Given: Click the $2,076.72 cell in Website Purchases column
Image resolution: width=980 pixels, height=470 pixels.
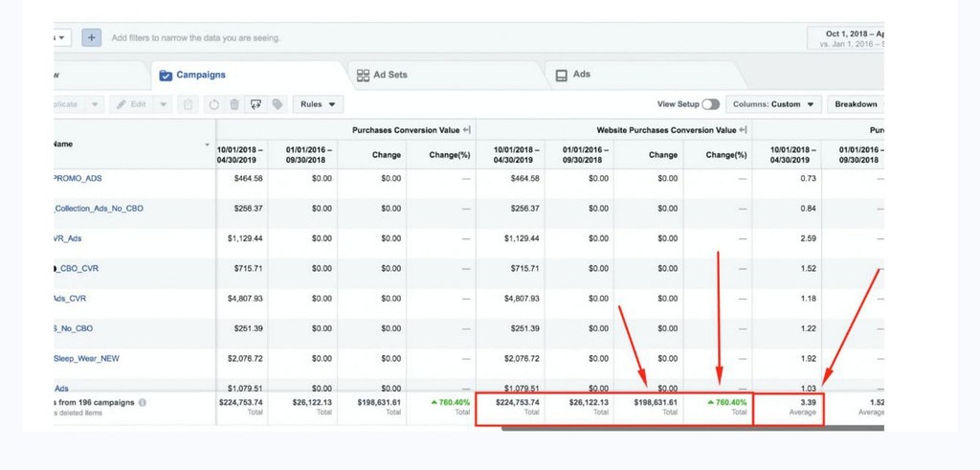Looking at the screenshot, I should tap(522, 359).
